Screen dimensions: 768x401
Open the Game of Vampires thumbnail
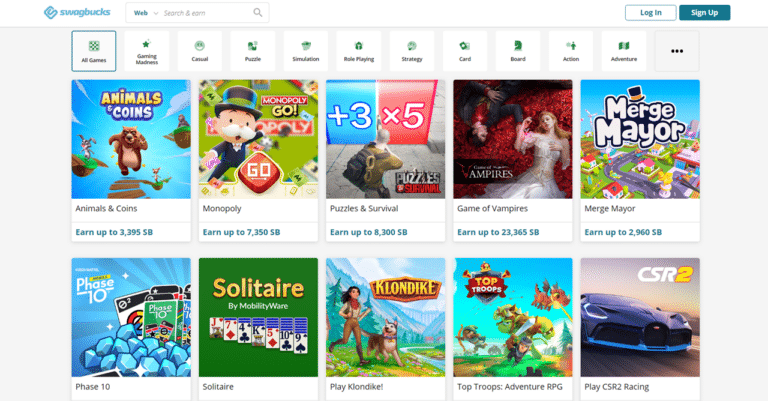click(x=513, y=139)
